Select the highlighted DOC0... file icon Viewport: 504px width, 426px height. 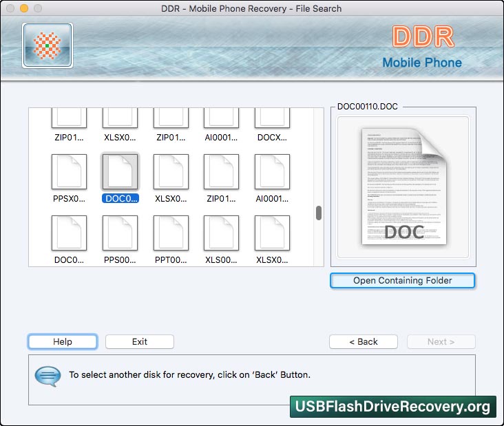pyautogui.click(x=120, y=172)
